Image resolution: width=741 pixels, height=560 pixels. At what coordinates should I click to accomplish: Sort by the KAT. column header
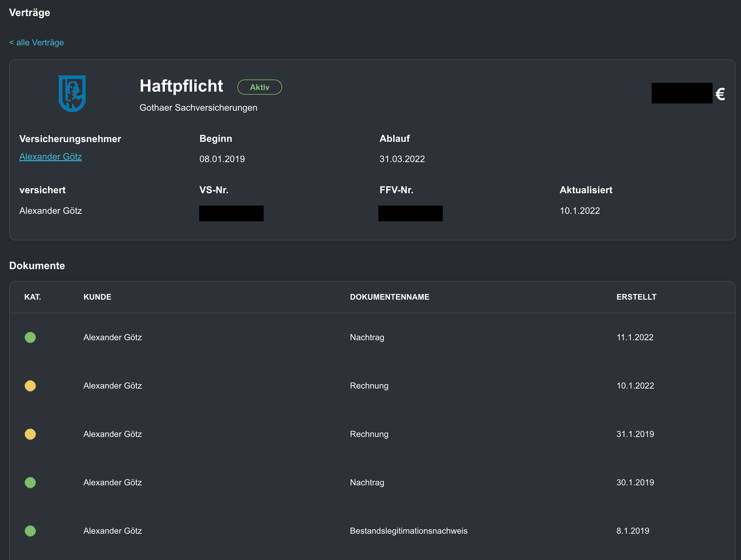tap(32, 297)
